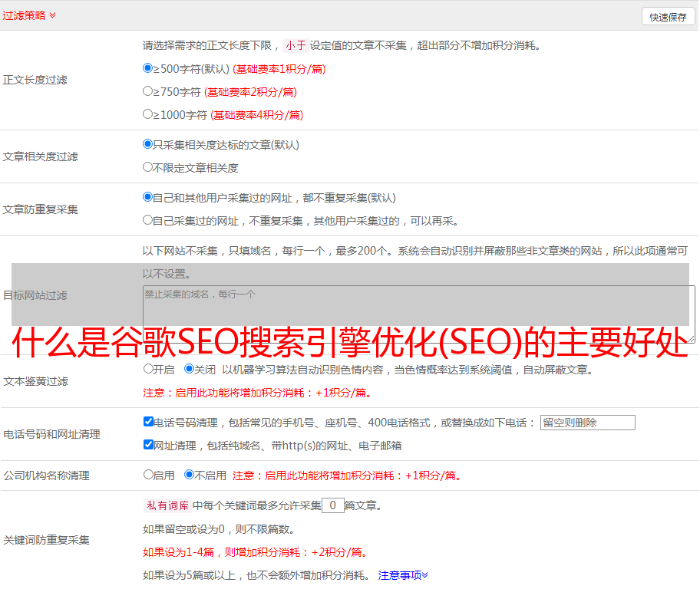
Task: Pick 自己采集过的网址，不重复采集 option
Action: point(148,220)
